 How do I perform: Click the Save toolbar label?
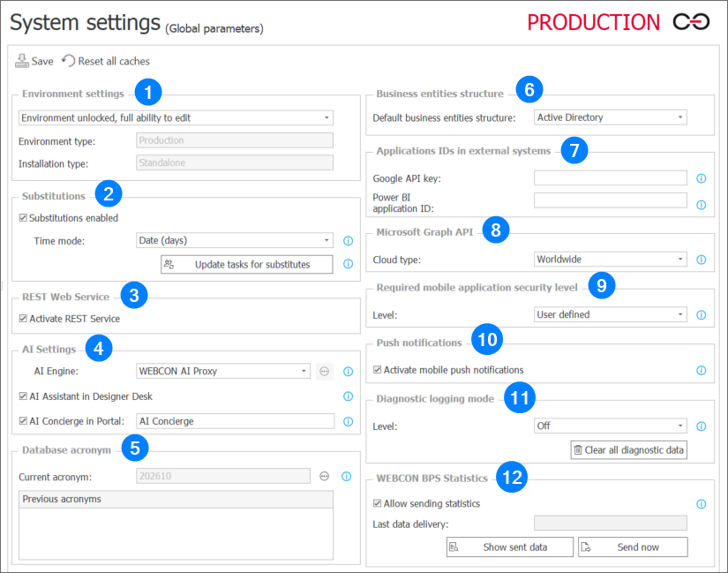(42, 61)
